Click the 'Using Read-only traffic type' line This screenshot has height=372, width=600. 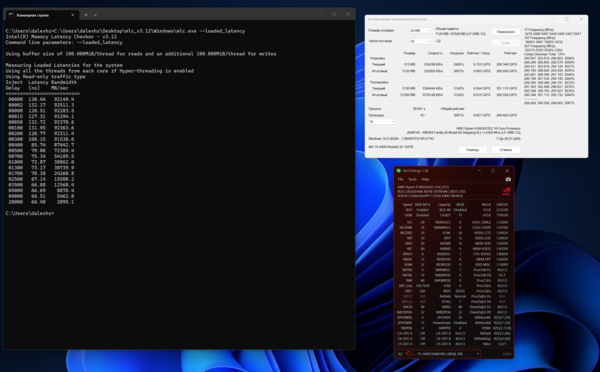pos(45,77)
